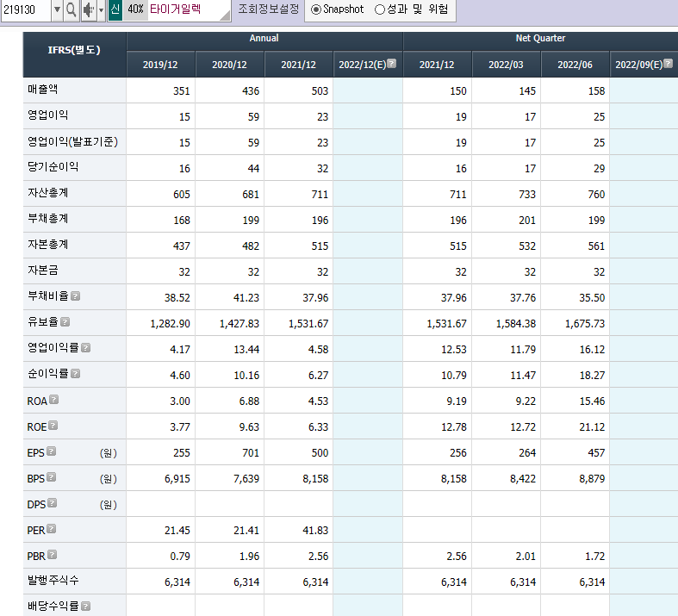
Task: Click the Annual 2019/12 column header
Action: pos(160,65)
